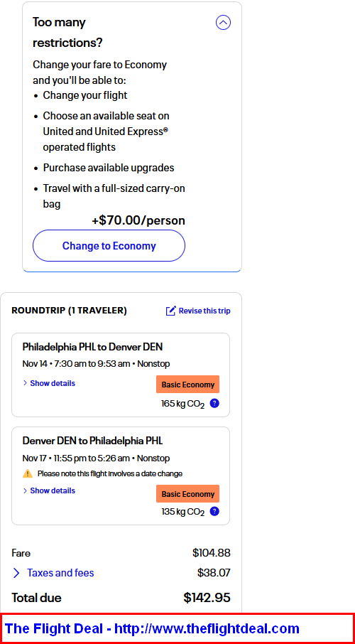Open the Revise this trip link
This screenshot has width=355, height=644.
click(x=204, y=311)
